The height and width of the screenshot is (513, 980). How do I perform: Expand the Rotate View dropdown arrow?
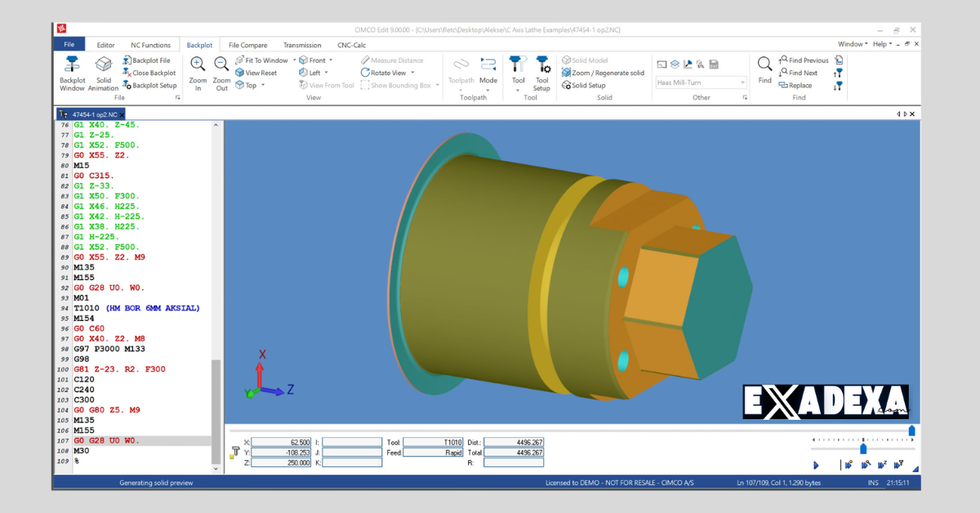pyautogui.click(x=412, y=73)
